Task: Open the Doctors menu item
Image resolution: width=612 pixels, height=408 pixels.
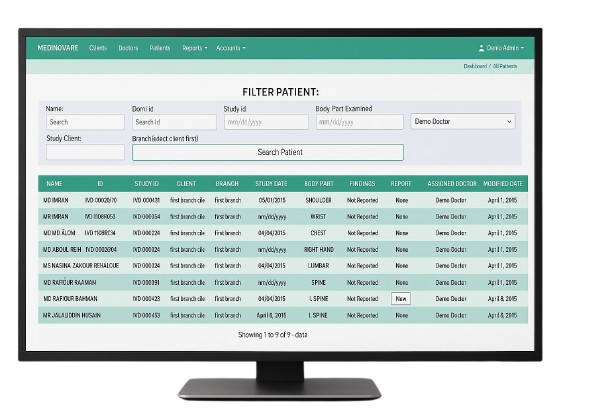Action: (128, 48)
